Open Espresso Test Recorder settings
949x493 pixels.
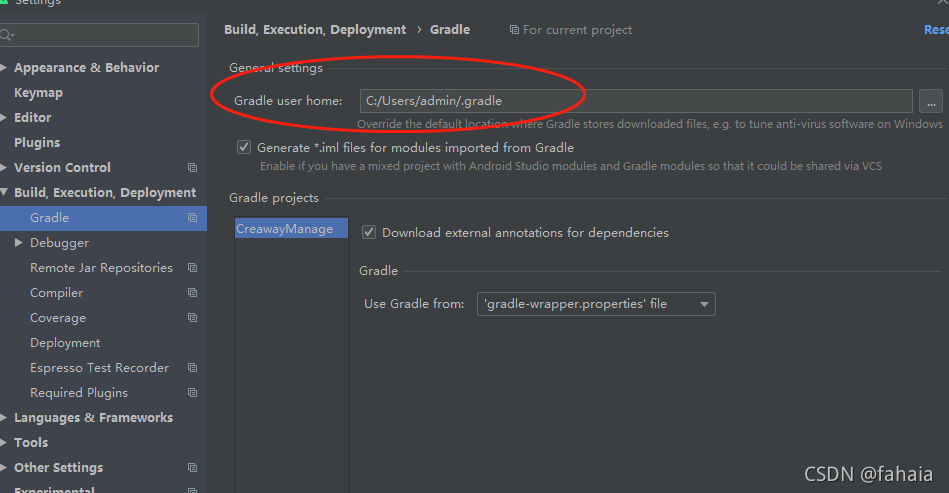(x=99, y=368)
